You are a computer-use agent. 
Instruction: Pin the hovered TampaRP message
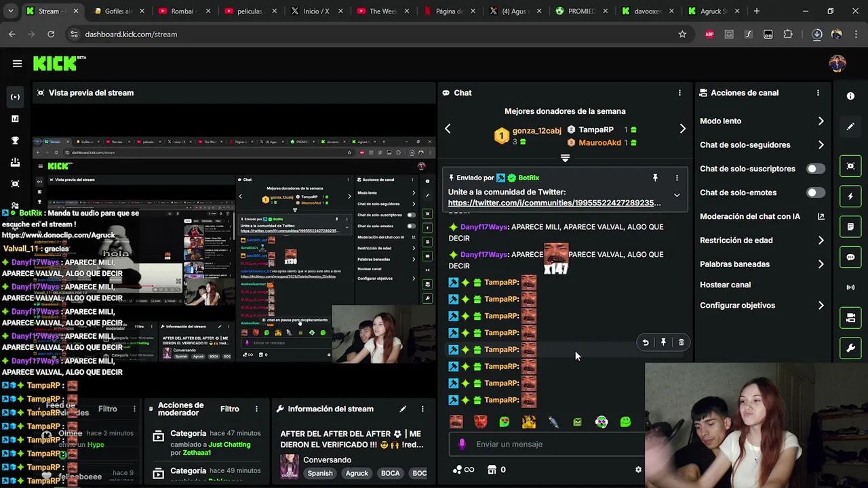[663, 342]
